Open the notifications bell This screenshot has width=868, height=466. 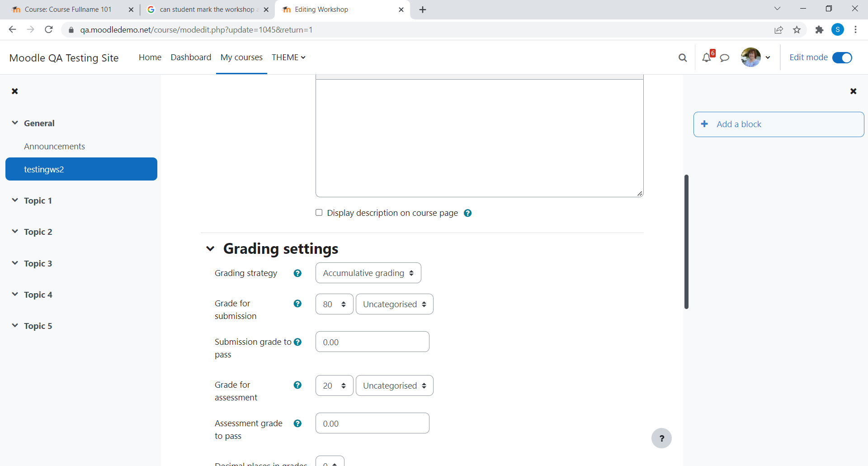click(707, 57)
